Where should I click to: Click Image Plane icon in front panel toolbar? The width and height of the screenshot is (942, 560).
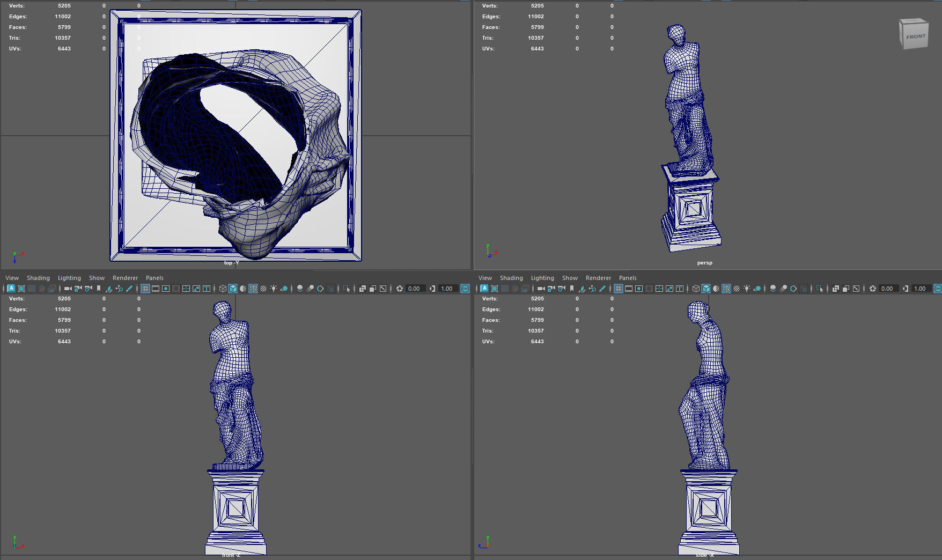[x=108, y=289]
